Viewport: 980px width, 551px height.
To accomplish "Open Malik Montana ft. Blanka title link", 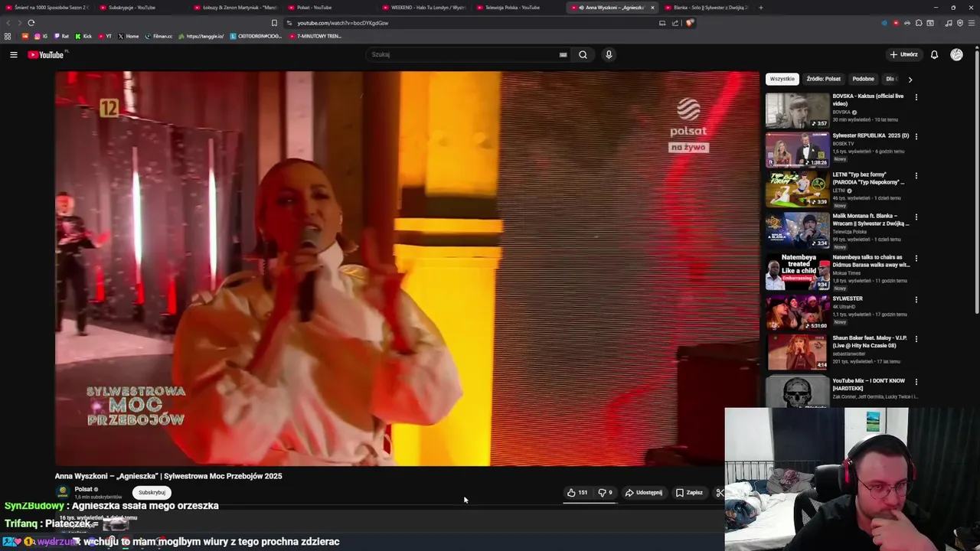I will point(871,220).
